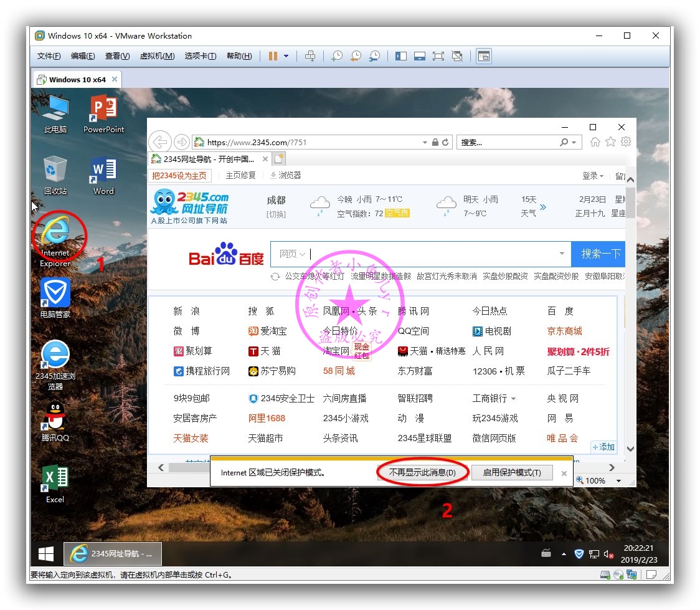Open the 文件(F) menu
The height and width of the screenshot is (610, 700).
[49, 56]
